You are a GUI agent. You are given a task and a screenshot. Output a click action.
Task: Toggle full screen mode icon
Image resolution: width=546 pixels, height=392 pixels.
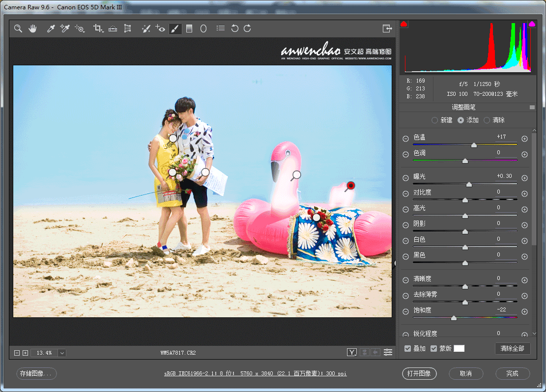click(387, 28)
